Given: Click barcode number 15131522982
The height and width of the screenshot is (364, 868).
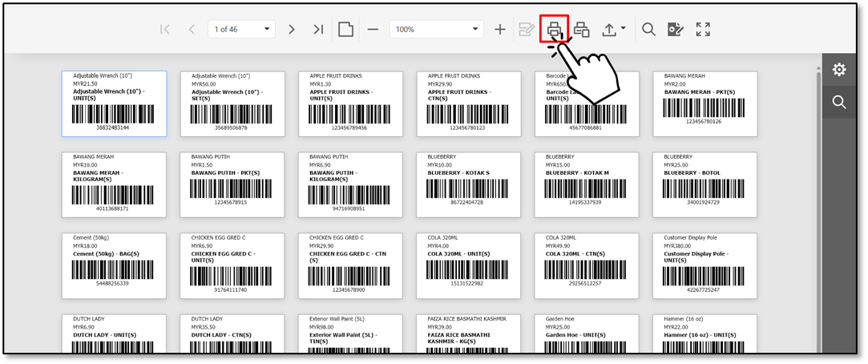Looking at the screenshot, I should 467,283.
